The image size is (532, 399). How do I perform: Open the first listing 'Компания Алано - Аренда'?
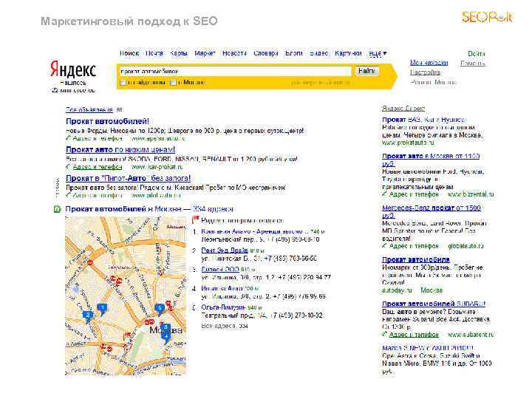(255, 231)
